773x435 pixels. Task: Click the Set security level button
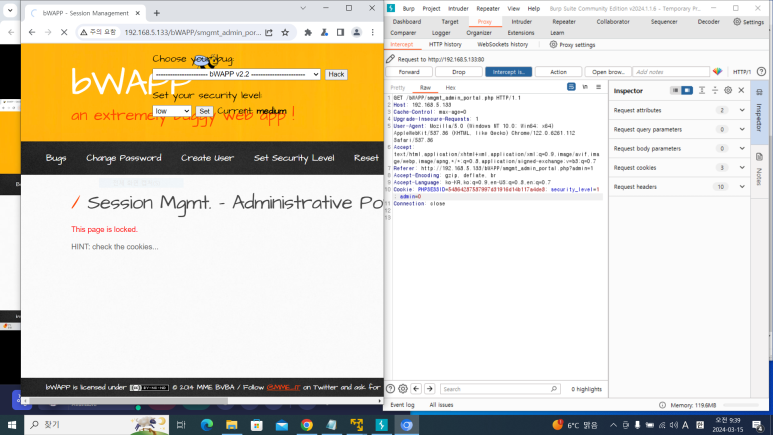[x=205, y=111]
